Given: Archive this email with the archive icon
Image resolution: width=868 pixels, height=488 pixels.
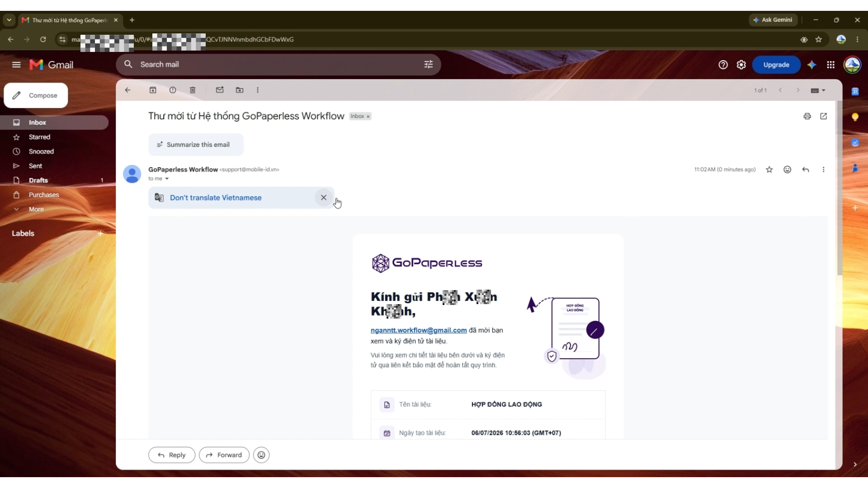Looking at the screenshot, I should (153, 90).
